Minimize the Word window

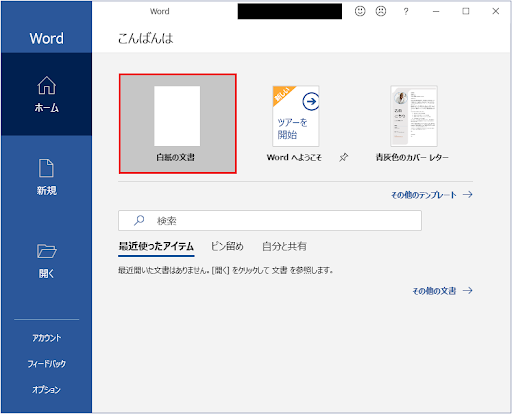[x=436, y=11]
